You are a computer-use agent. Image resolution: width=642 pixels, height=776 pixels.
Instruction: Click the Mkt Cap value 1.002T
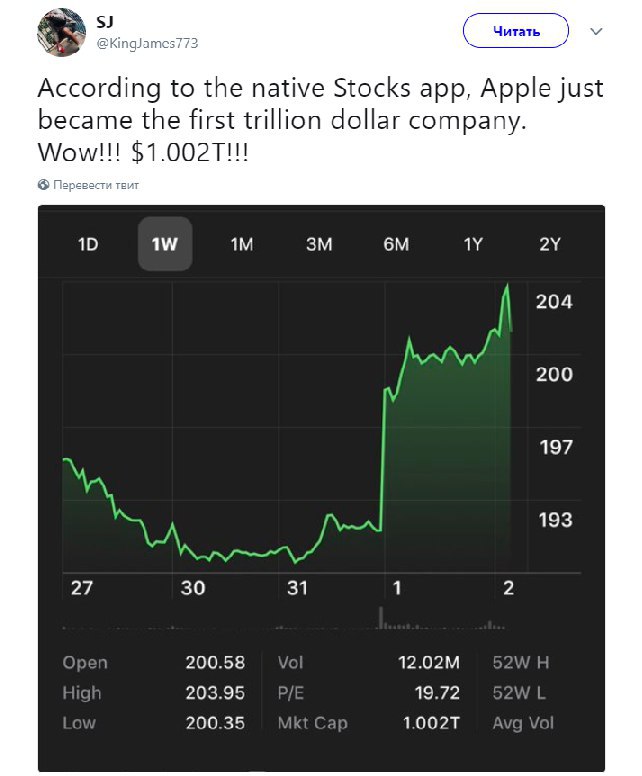click(431, 723)
